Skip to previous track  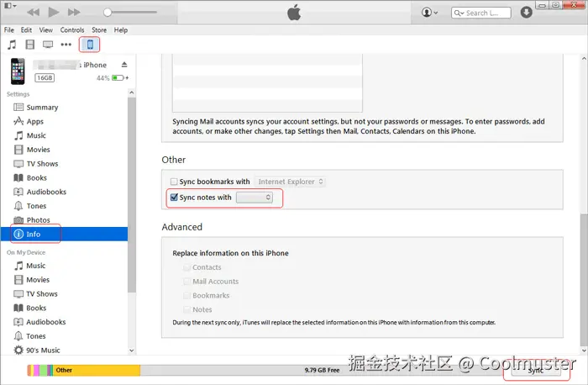33,13
